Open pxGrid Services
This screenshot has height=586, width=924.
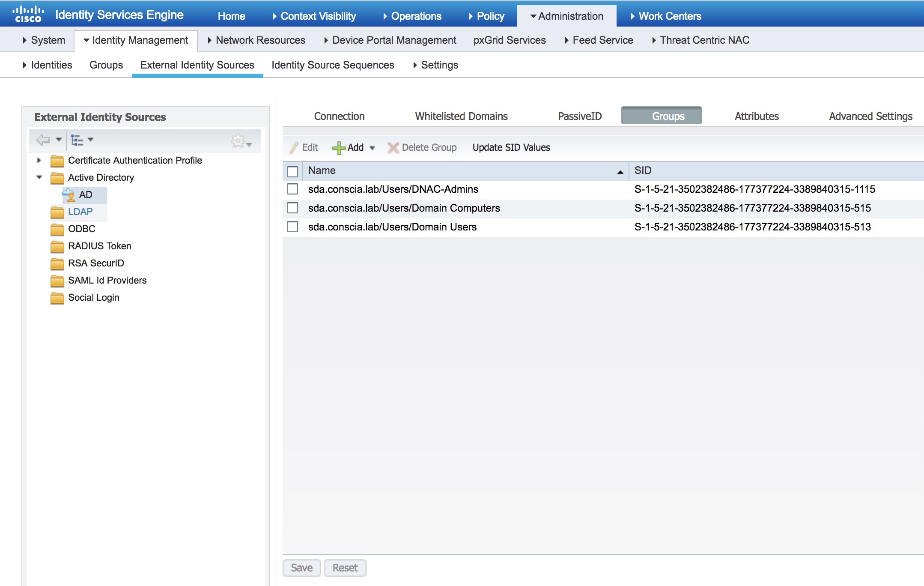pos(510,40)
